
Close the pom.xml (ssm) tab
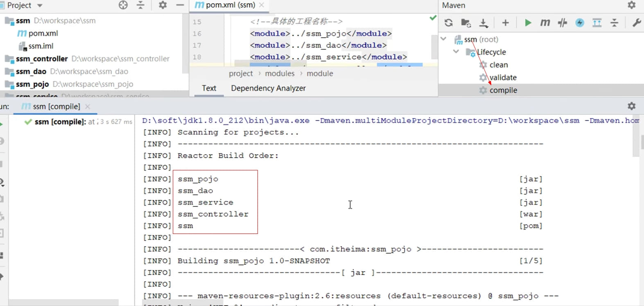point(262,5)
